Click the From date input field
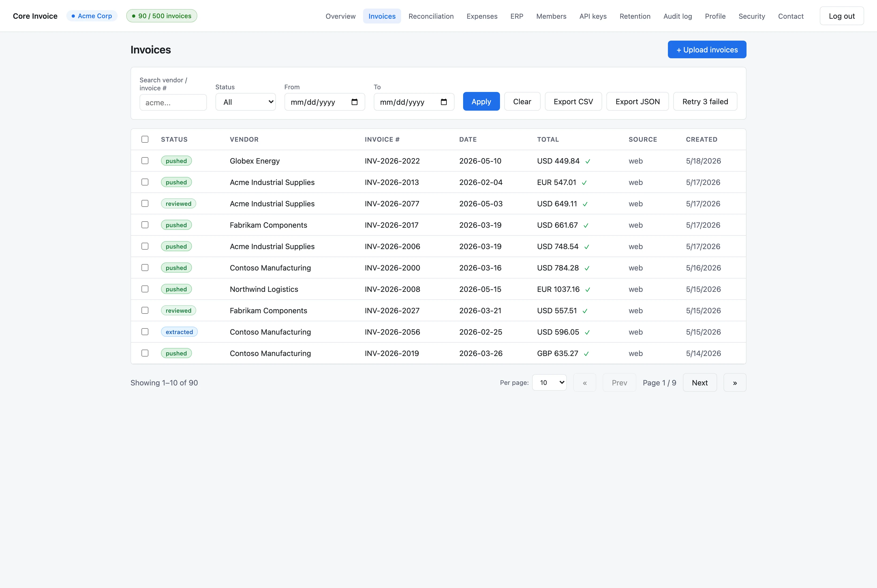Screen dimensions: 877x588 [x=325, y=102]
